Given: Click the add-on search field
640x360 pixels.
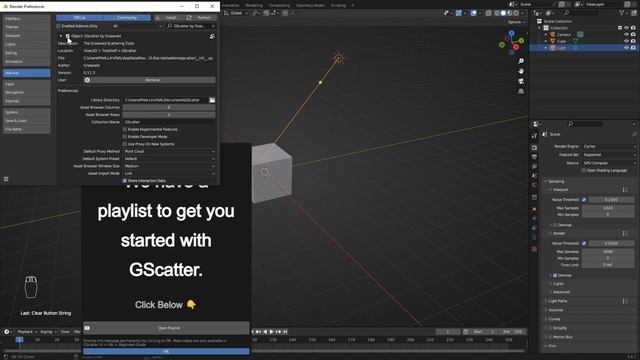Looking at the screenshot, I should click(191, 26).
